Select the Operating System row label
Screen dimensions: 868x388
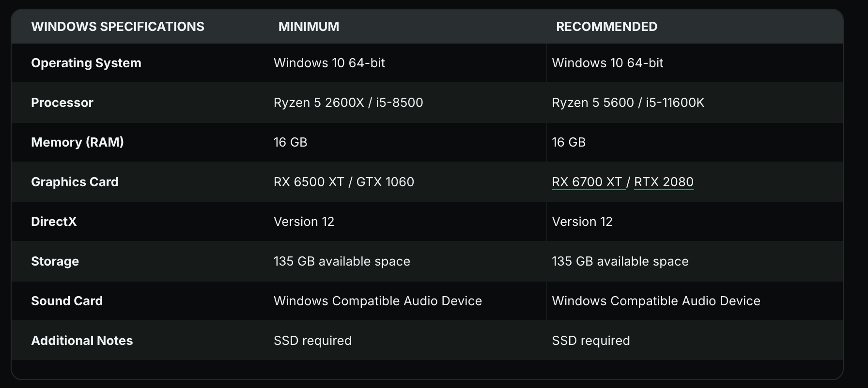(x=86, y=63)
